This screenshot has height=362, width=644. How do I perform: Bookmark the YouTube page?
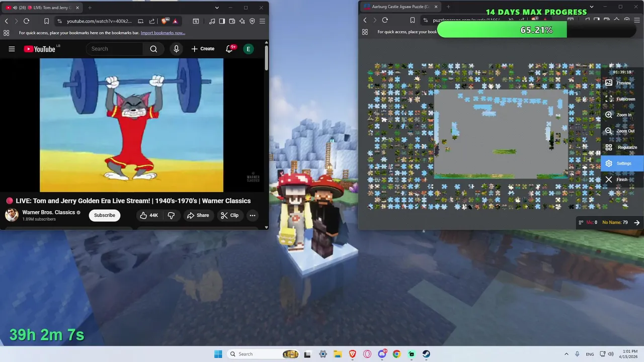[x=46, y=21]
